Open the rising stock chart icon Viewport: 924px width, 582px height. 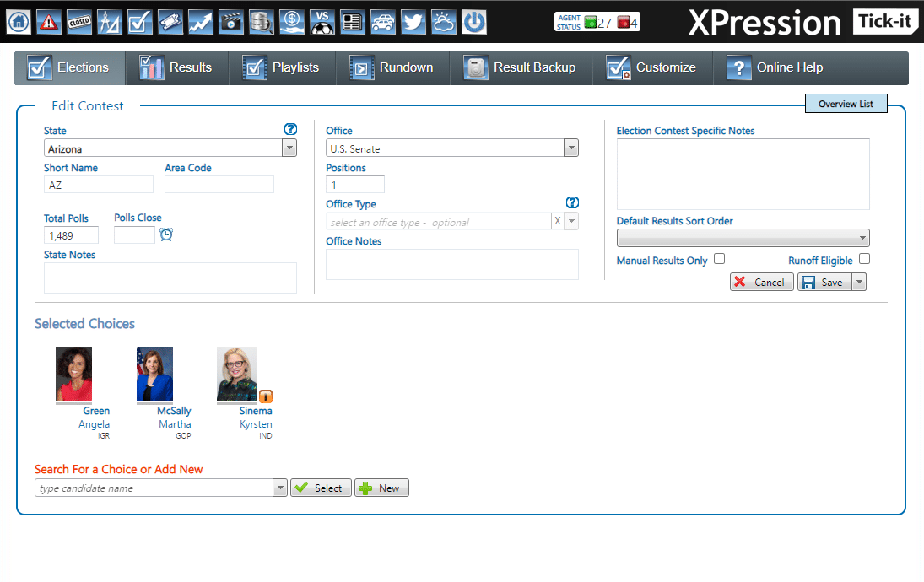pos(201,23)
